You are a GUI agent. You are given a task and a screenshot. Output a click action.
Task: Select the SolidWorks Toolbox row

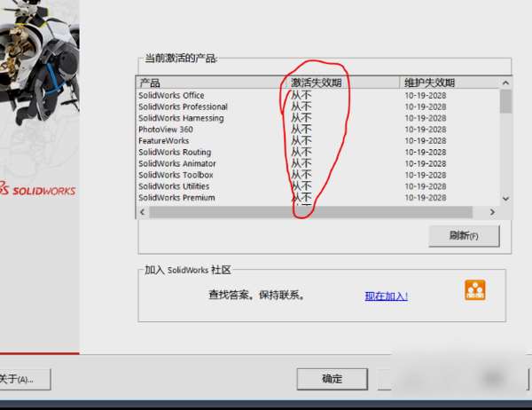318,175
